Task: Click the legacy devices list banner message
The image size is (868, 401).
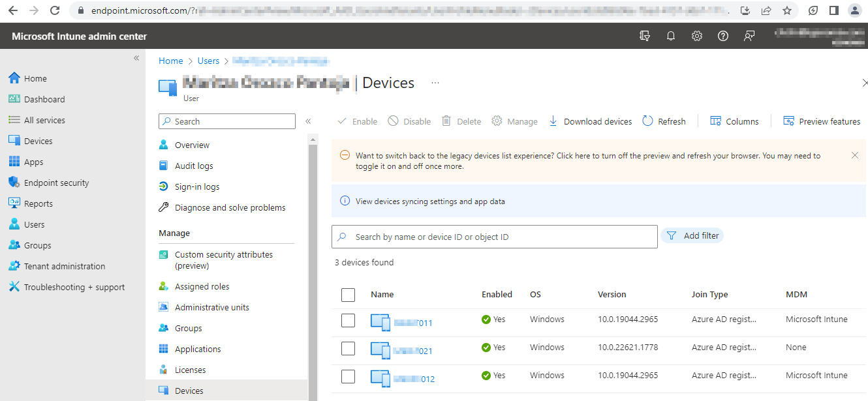Action: pyautogui.click(x=588, y=161)
